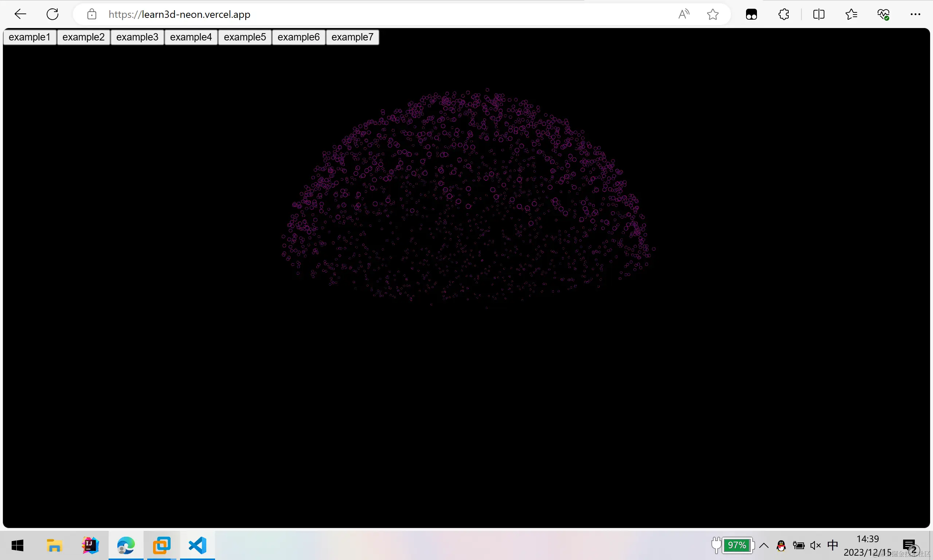Expand hidden system tray icons chevron
The height and width of the screenshot is (560, 933).
click(x=764, y=545)
